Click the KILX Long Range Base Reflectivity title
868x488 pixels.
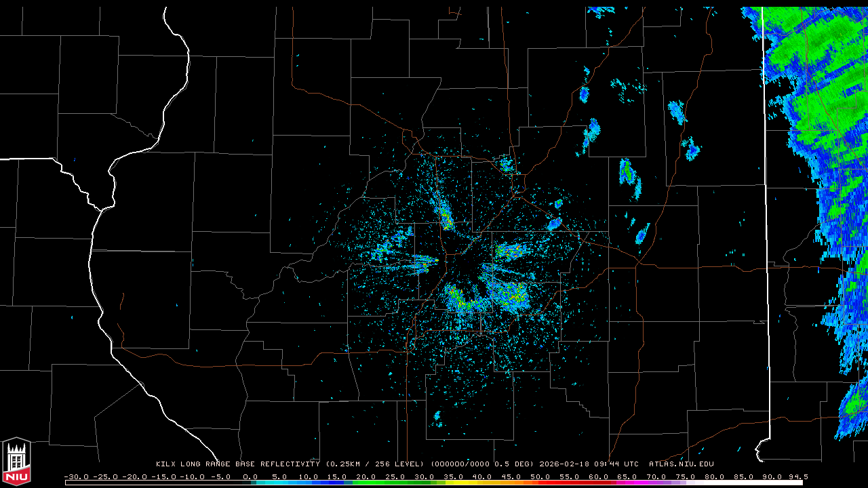coord(239,464)
